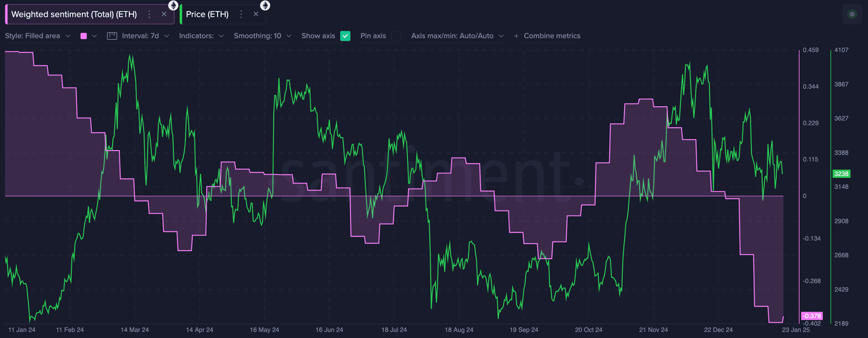The height and width of the screenshot is (338, 868).
Task: Remove the Price (ETH) metric
Action: (x=256, y=14)
